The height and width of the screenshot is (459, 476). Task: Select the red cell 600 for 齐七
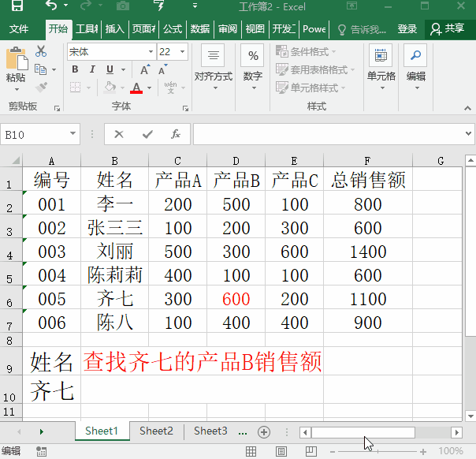236,297
